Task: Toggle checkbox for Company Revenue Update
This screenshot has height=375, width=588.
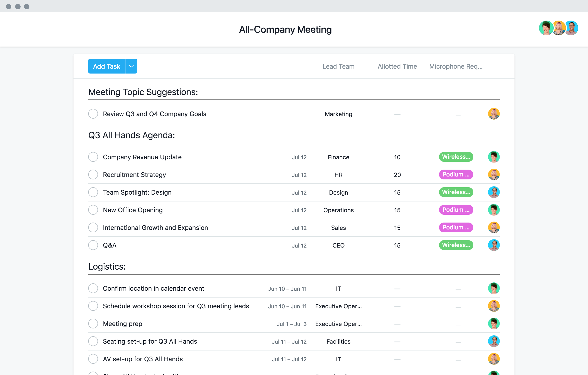Action: pyautogui.click(x=93, y=157)
